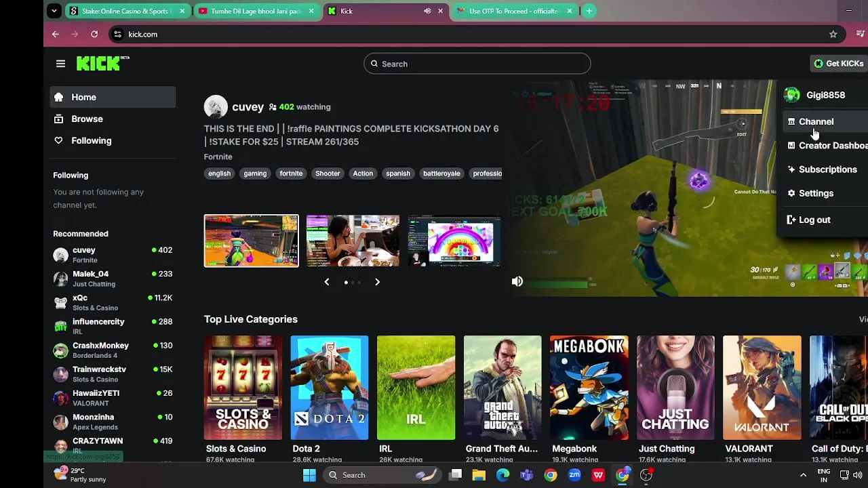Go back with browser back arrow
This screenshot has width=868, height=488.
click(x=56, y=34)
